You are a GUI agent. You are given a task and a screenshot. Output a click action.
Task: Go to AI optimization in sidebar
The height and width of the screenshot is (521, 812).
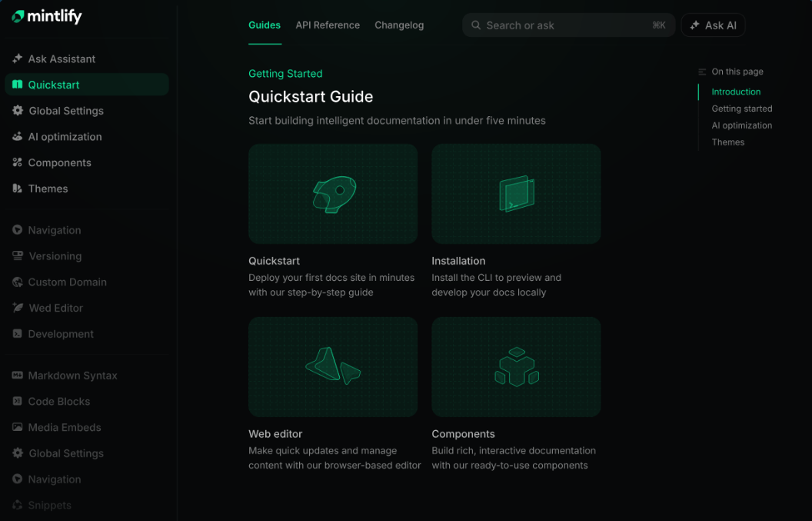tap(86, 136)
